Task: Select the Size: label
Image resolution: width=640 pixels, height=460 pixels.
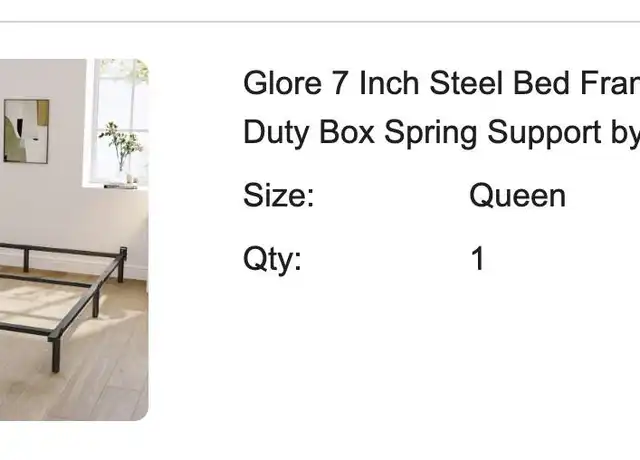Action: pyautogui.click(x=278, y=195)
